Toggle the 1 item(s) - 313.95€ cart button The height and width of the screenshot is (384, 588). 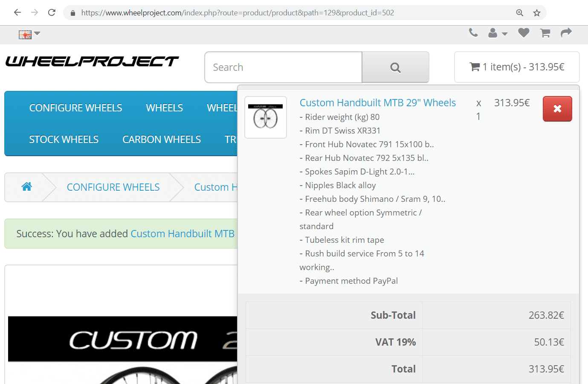[x=517, y=67]
